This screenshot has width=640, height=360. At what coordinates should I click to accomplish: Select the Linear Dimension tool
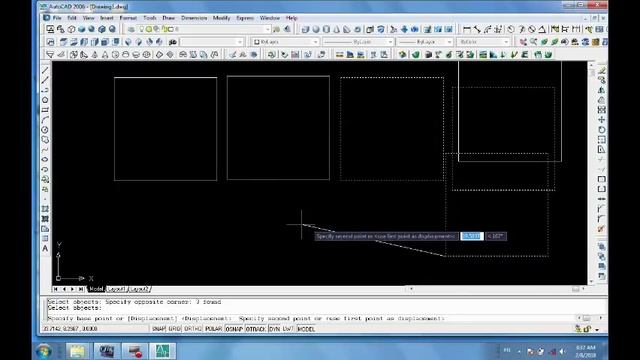pyautogui.click(x=467, y=29)
